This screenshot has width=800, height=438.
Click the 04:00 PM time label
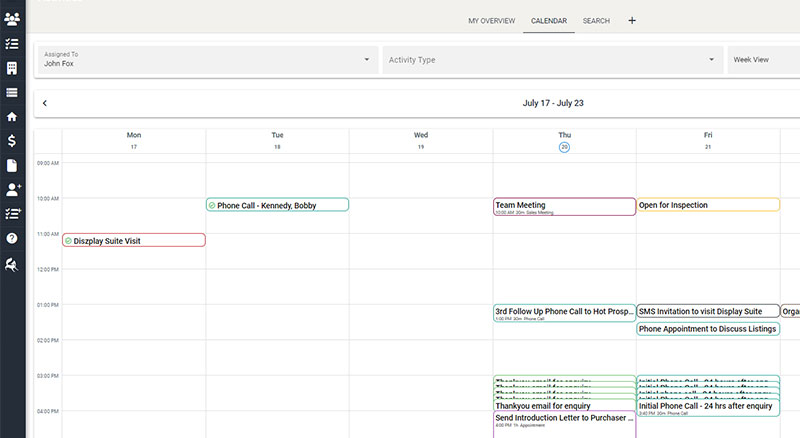(48, 411)
